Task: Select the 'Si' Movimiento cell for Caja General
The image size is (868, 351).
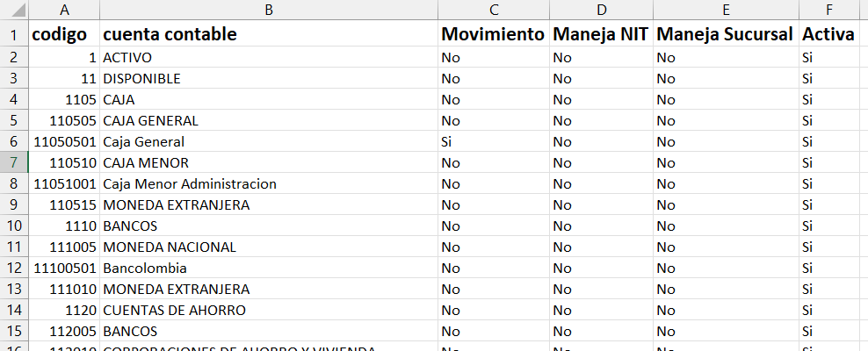Action: pos(494,141)
